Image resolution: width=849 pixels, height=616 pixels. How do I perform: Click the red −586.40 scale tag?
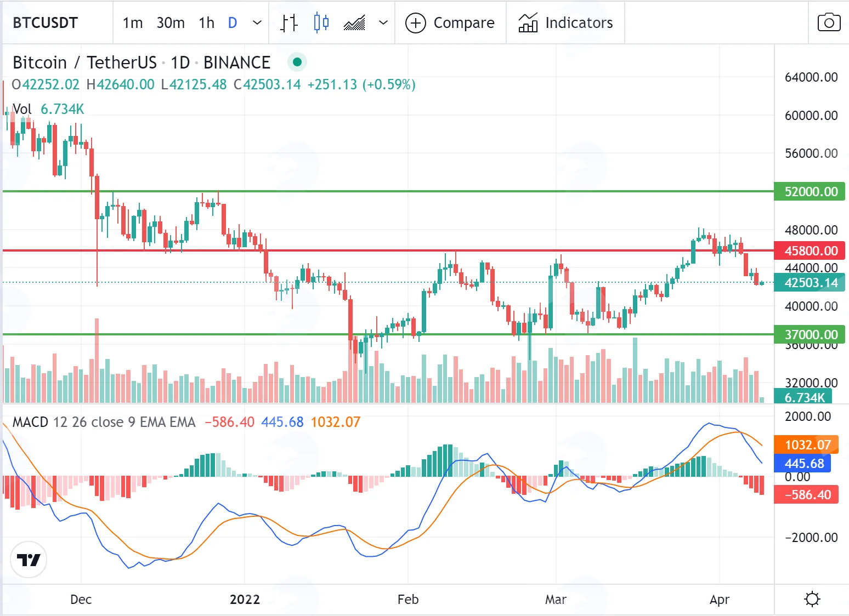806,495
